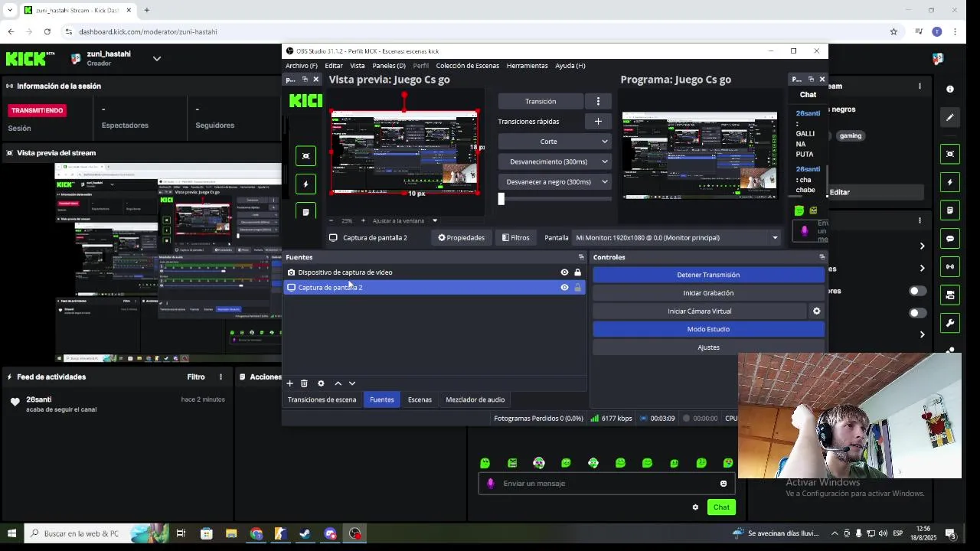Open the Vista menu in OBS
This screenshot has width=980, height=551.
[358, 66]
